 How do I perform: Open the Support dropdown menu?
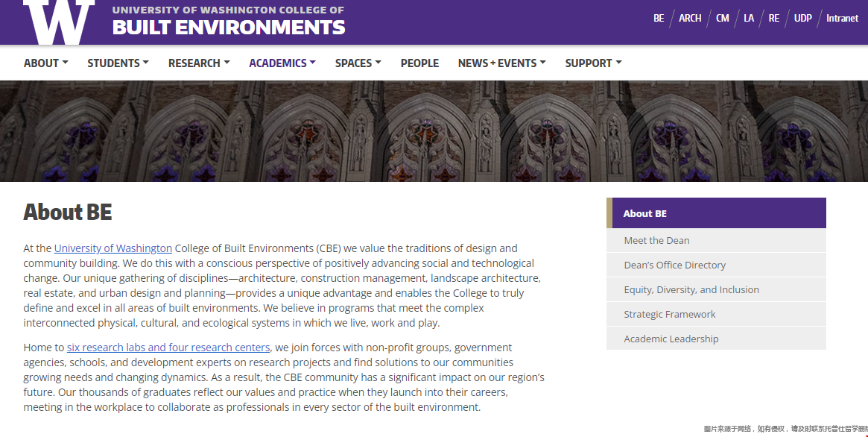(x=593, y=63)
